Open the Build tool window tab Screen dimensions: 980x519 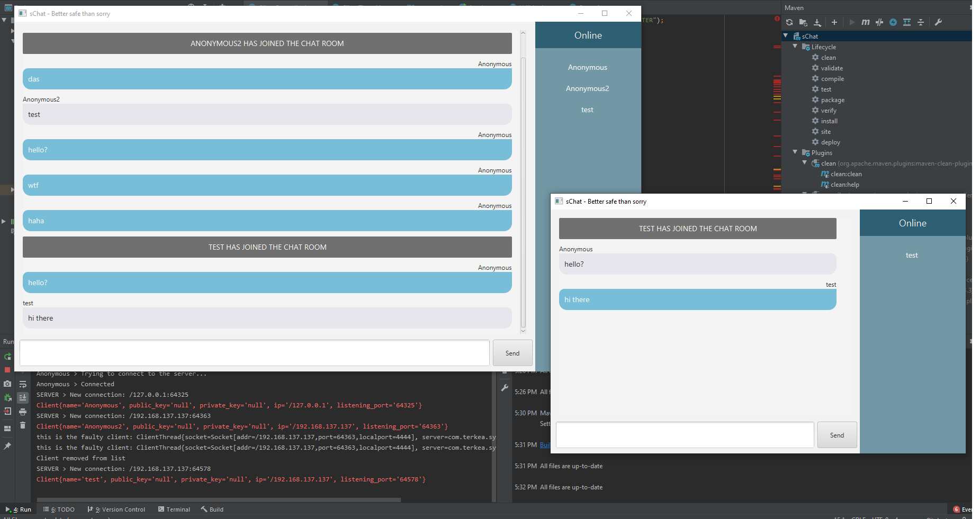pos(212,509)
